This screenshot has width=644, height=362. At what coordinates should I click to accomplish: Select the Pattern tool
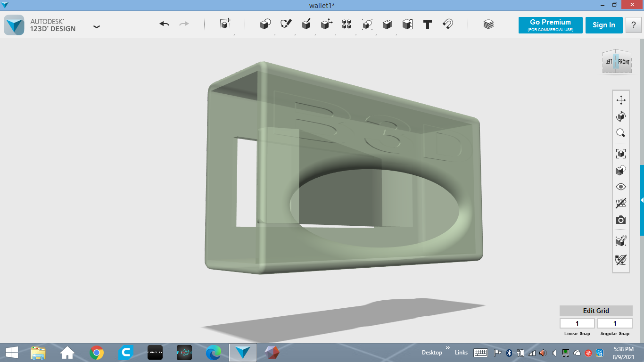pos(347,25)
